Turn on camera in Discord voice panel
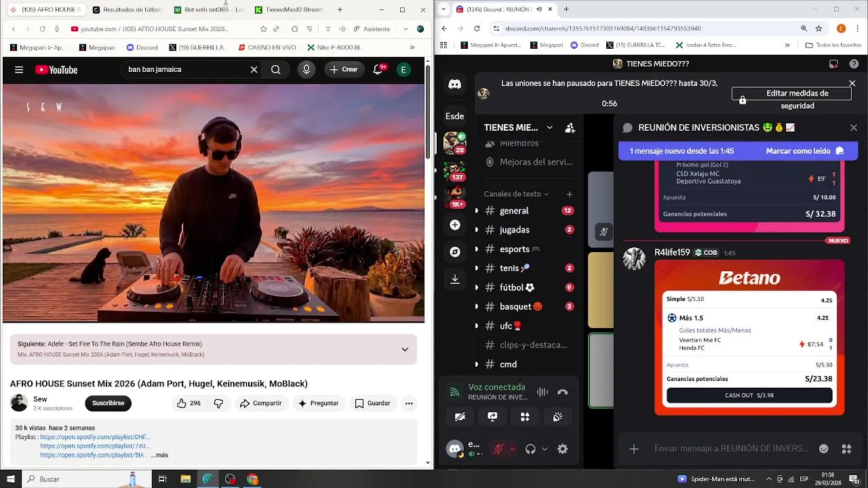The height and width of the screenshot is (488, 868). click(x=460, y=417)
